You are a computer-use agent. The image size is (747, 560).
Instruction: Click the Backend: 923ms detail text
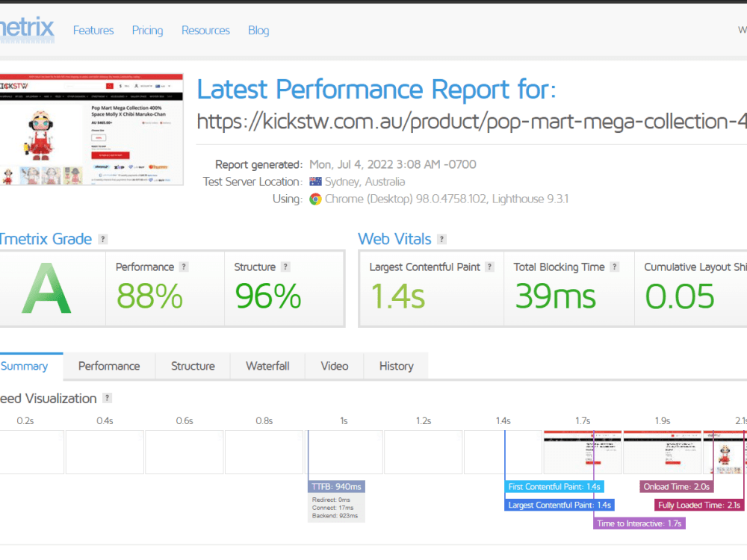335,516
